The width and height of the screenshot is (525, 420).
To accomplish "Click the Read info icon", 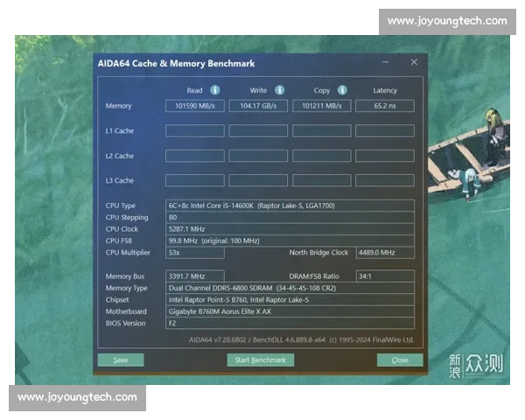I will tap(214, 90).
